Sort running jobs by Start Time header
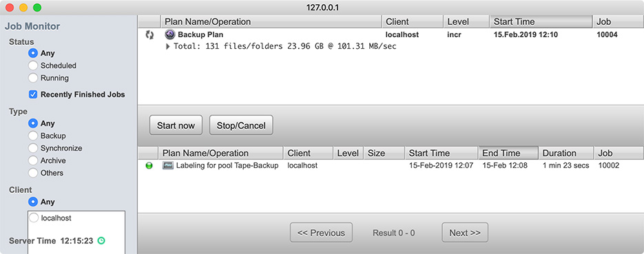Image resolution: width=644 pixels, height=254 pixels. (541, 22)
